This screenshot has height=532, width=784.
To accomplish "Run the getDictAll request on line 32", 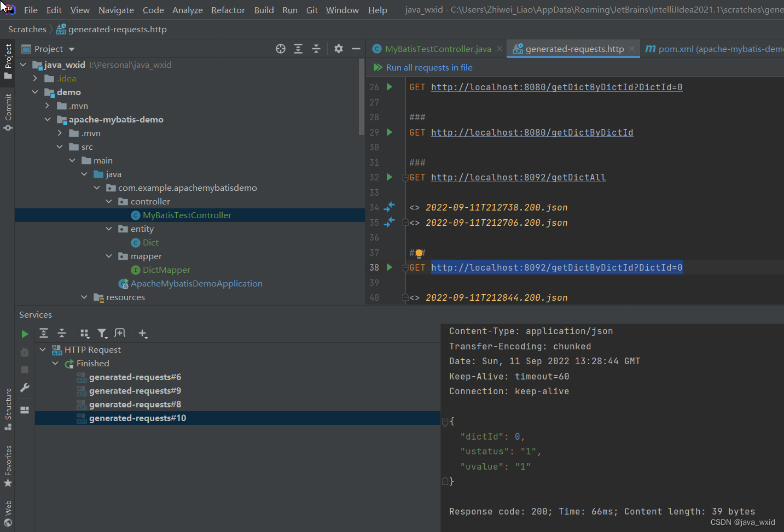I will 390,177.
